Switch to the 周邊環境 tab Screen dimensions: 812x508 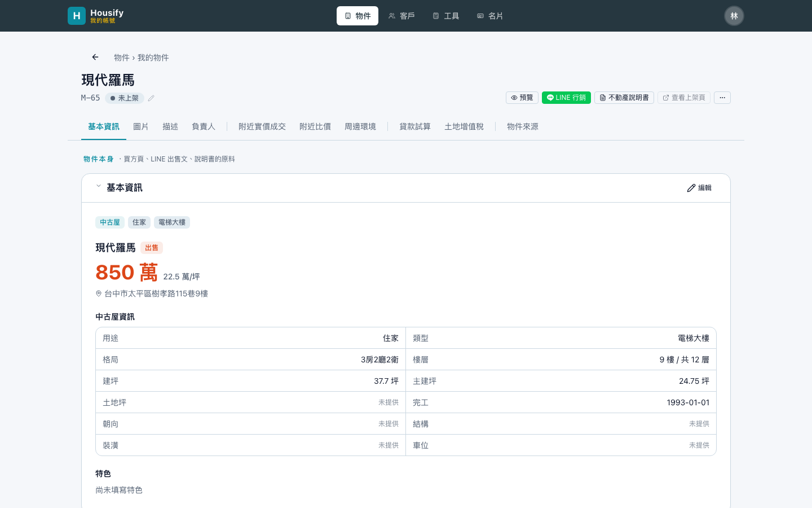[360, 126]
